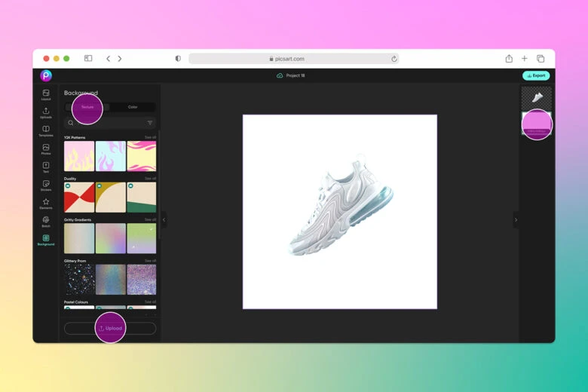Select the Text tool in the sidebar
The image size is (588, 392).
pos(46,167)
